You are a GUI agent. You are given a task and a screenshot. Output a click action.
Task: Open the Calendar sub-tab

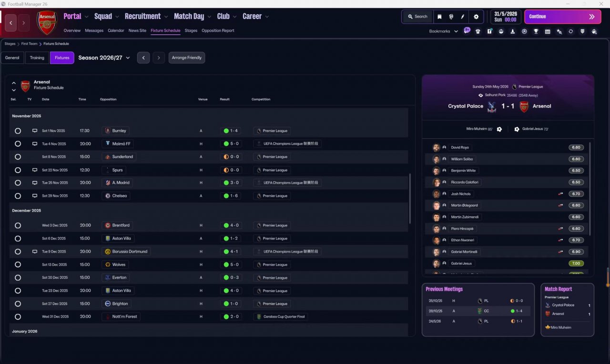click(116, 30)
